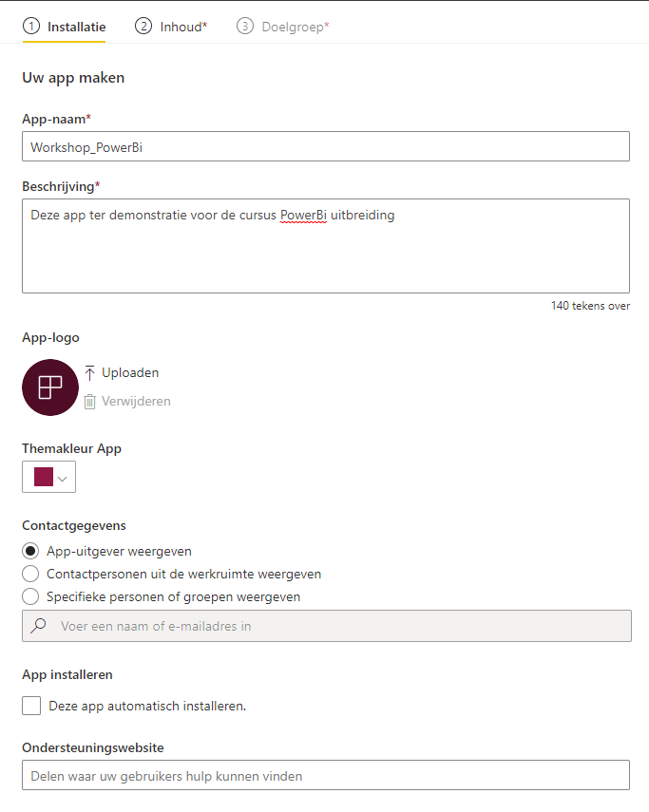Open the Doelgroep tab
649x812 pixels.
click(296, 27)
